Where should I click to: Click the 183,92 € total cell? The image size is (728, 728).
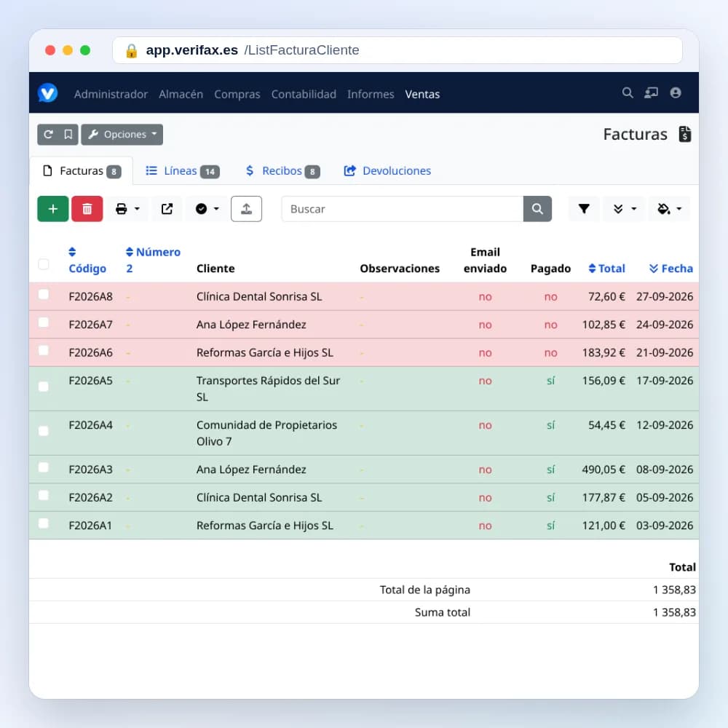click(604, 352)
